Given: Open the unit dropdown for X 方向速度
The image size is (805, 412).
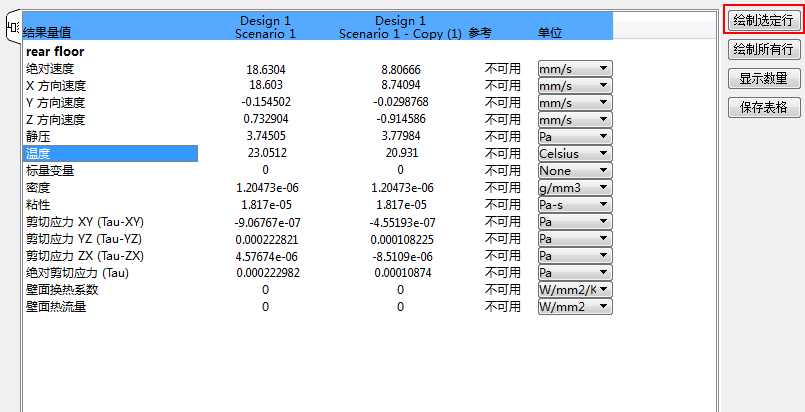Looking at the screenshot, I should pos(575,85).
